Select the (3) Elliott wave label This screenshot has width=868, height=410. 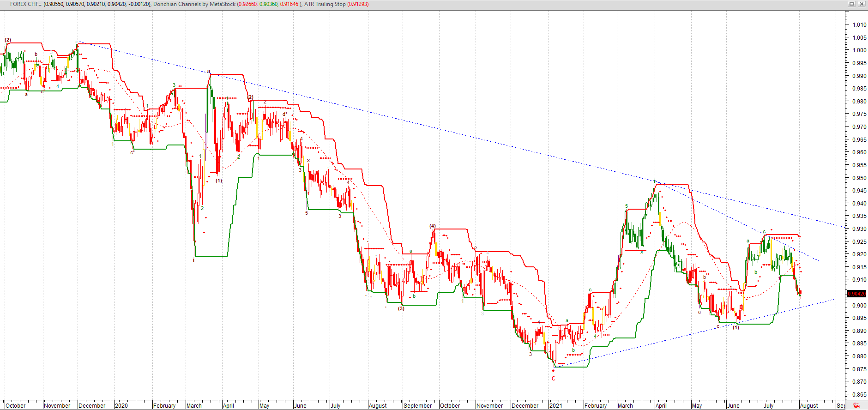pyautogui.click(x=401, y=308)
